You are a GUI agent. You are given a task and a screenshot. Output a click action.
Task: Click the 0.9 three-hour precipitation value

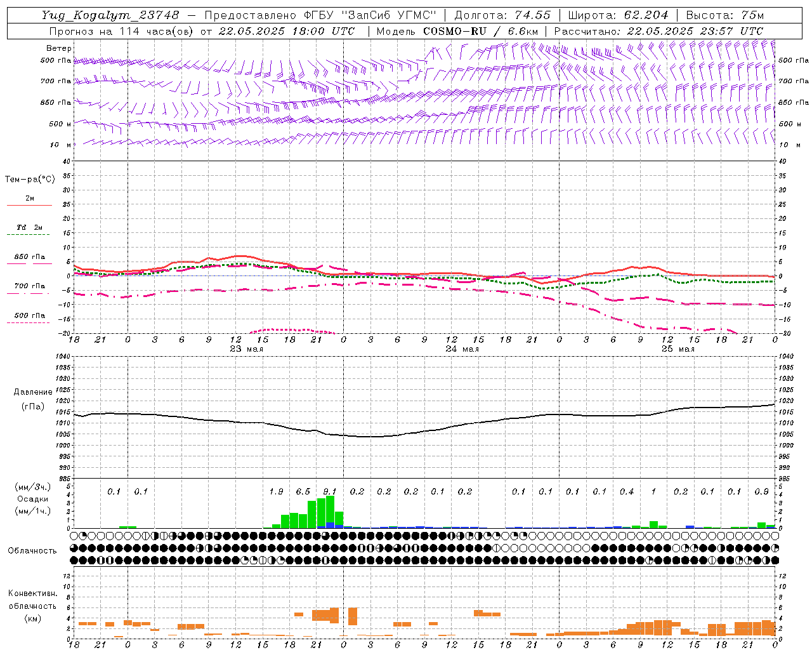[761, 492]
